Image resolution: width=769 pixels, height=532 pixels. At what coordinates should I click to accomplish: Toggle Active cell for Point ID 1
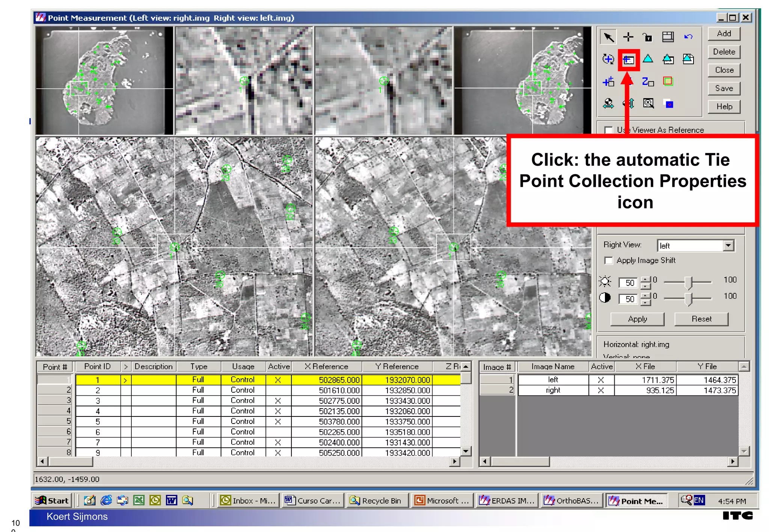tap(278, 380)
